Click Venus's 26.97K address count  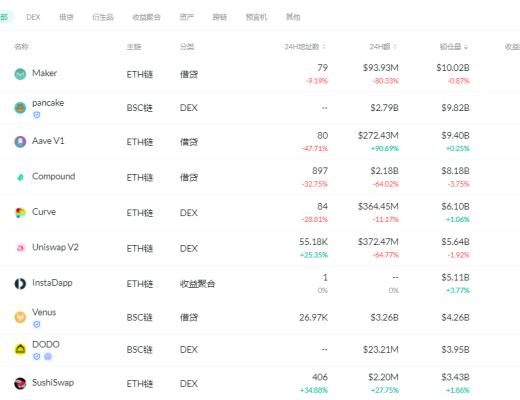tap(313, 318)
